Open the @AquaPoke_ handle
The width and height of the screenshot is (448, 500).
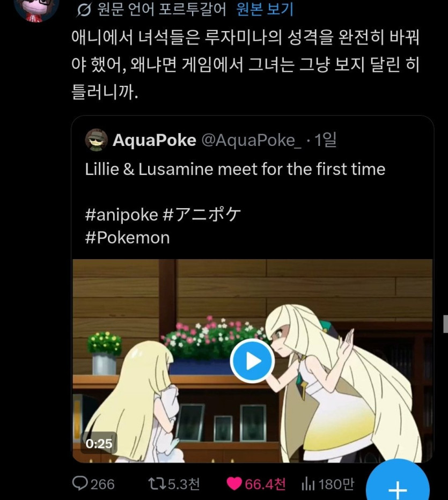(x=251, y=140)
